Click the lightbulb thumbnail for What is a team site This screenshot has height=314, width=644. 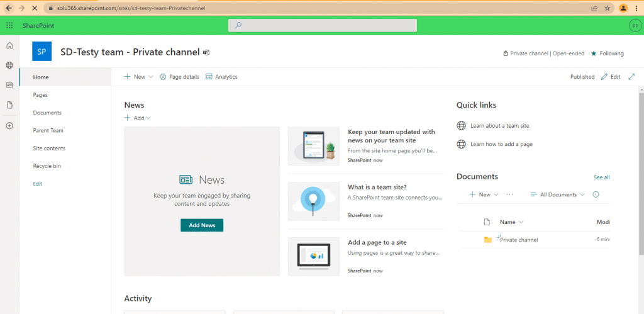point(314,201)
